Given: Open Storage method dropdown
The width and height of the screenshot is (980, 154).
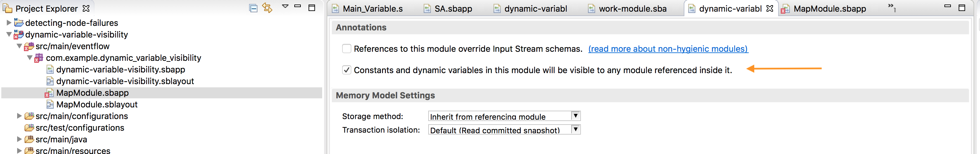Looking at the screenshot, I should [x=576, y=116].
